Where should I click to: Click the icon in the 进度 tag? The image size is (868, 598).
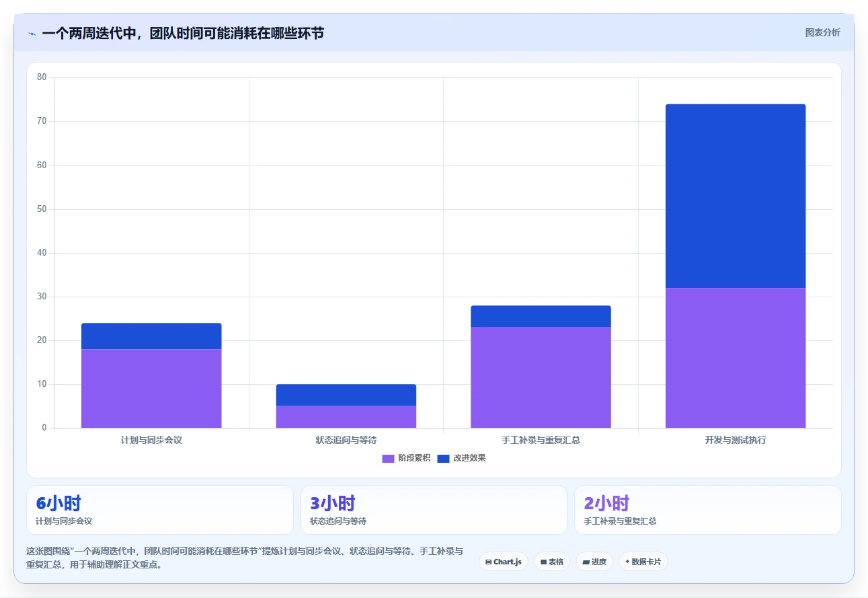pos(586,562)
